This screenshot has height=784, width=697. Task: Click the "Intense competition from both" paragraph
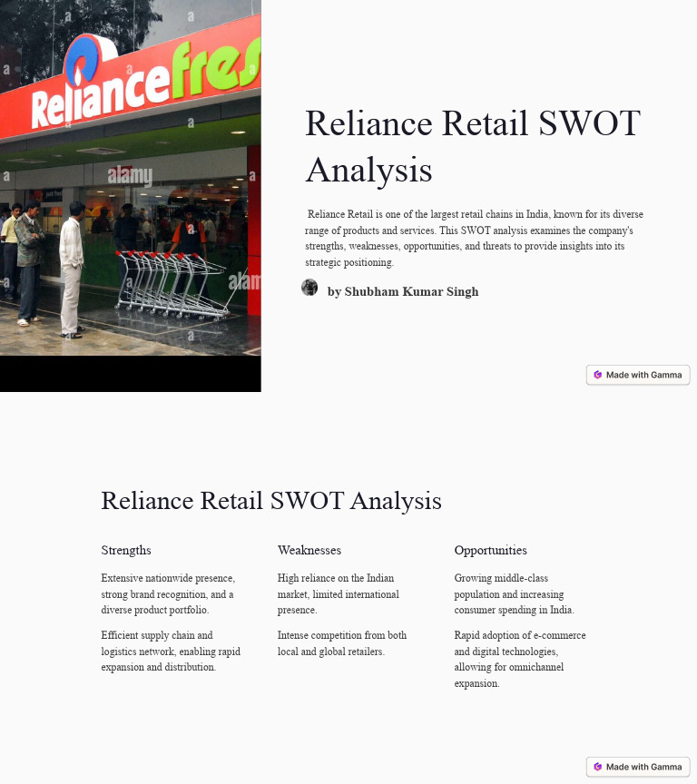342,643
